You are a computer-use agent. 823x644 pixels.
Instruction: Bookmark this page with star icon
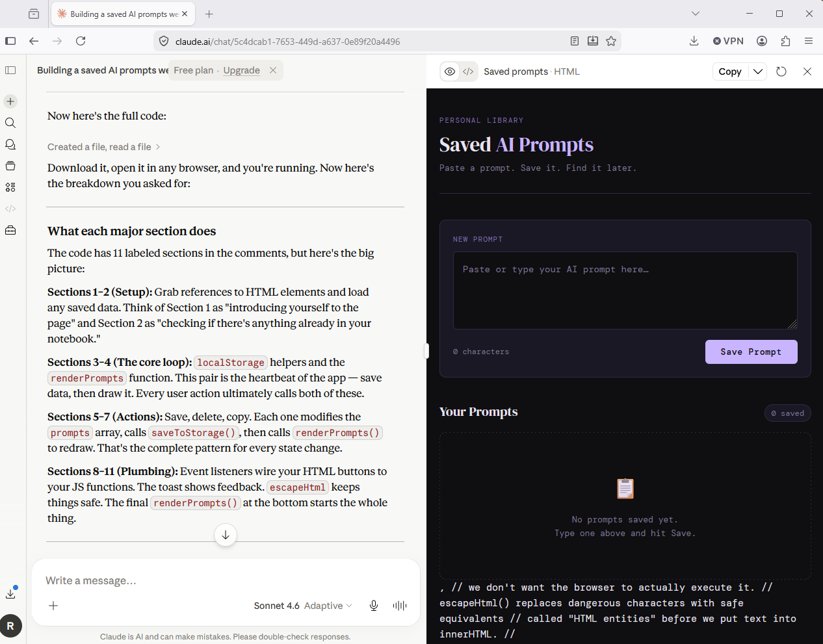[x=611, y=41]
